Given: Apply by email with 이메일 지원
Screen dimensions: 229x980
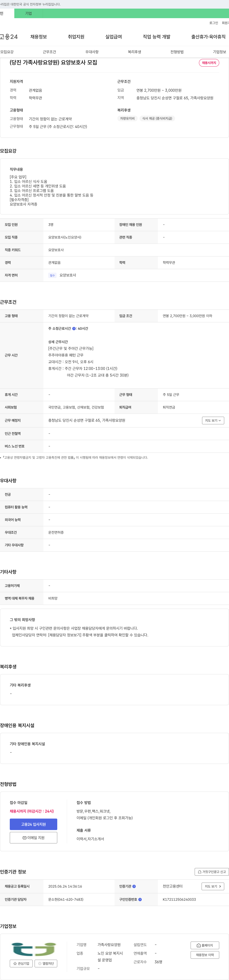Looking at the screenshot, I should click(x=33, y=837).
